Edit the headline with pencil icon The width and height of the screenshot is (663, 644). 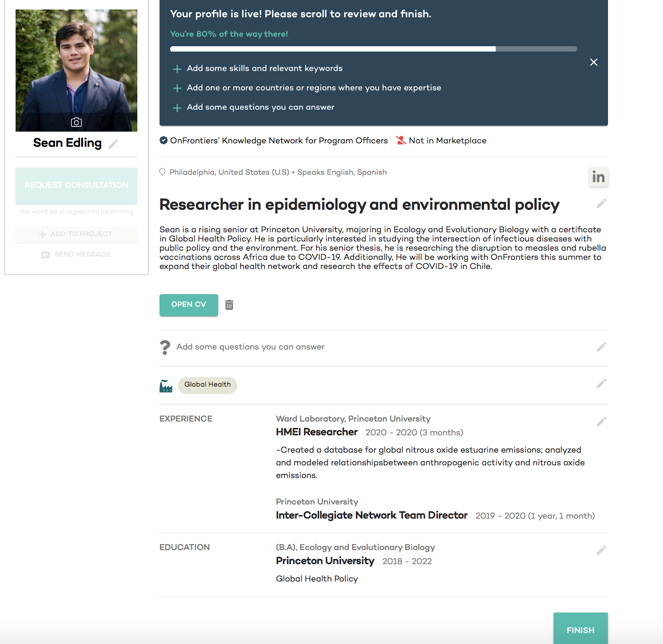(x=601, y=203)
